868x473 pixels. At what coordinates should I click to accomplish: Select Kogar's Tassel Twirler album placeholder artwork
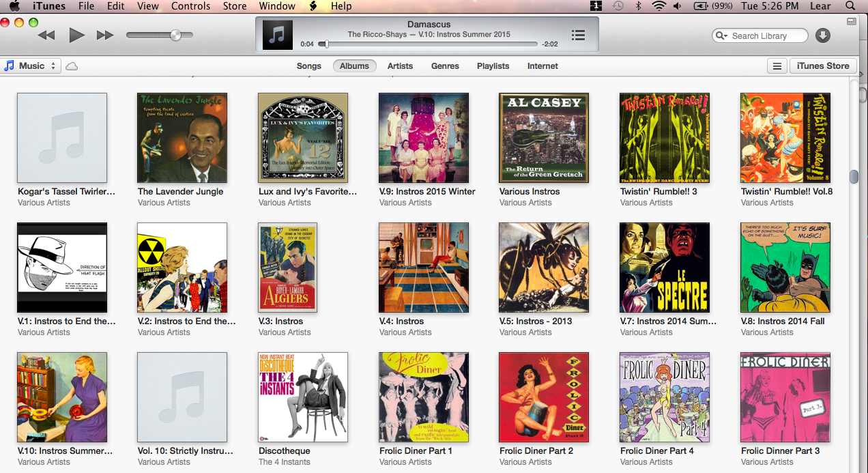tap(62, 138)
